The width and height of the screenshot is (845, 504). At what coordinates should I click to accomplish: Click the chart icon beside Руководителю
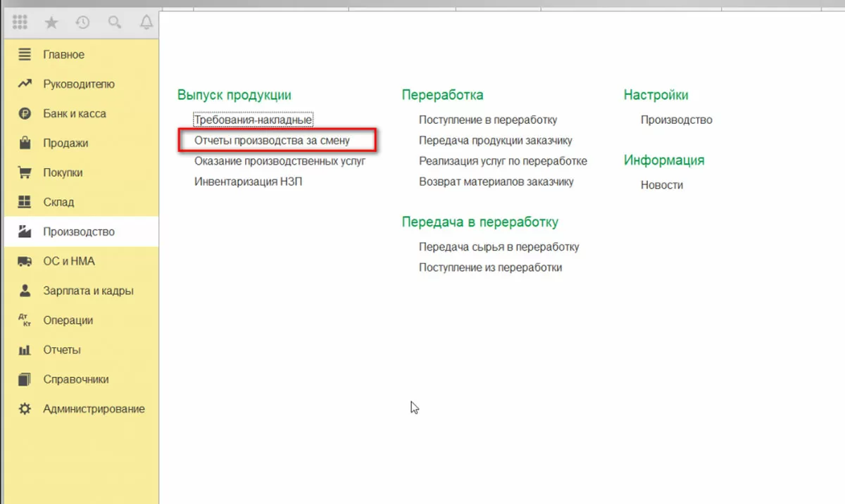pos(25,84)
